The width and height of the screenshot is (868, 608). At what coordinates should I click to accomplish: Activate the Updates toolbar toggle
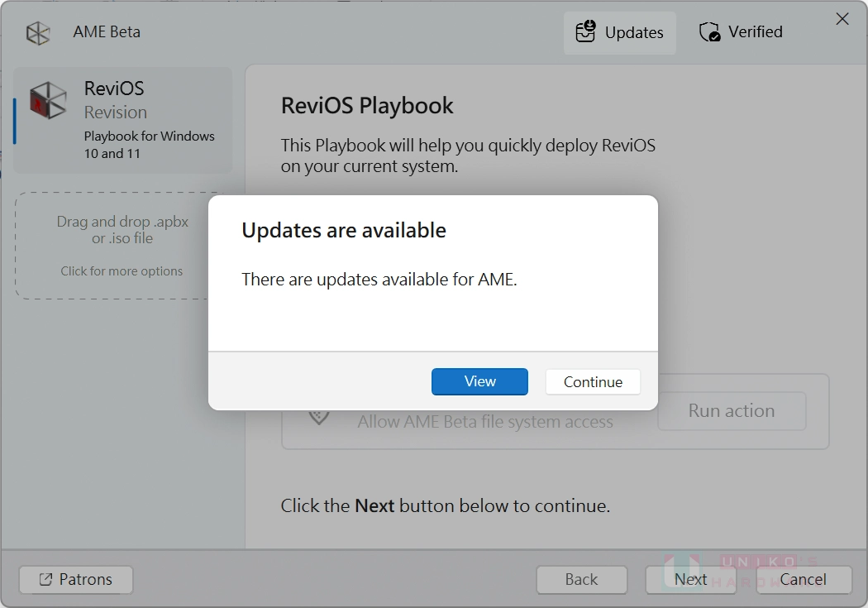619,32
